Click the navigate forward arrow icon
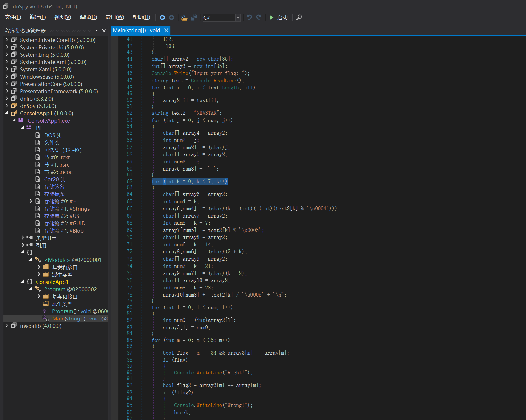Screen dimensions: 526x420 (172, 17)
